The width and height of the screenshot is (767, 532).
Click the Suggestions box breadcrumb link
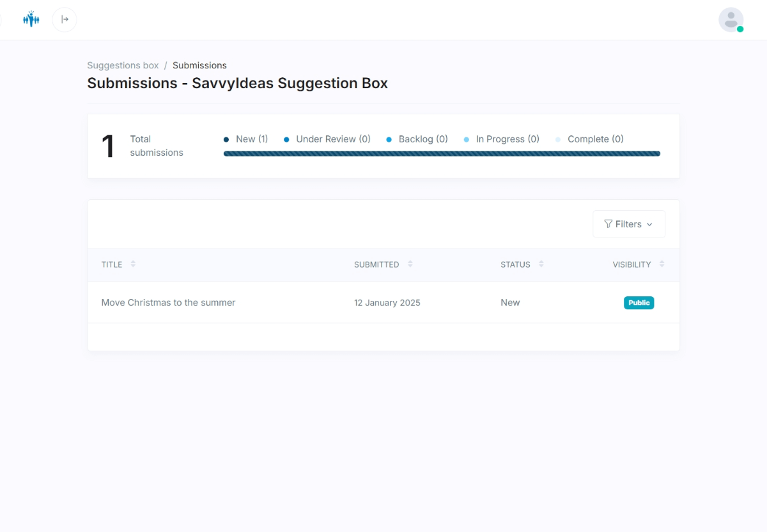[123, 65]
